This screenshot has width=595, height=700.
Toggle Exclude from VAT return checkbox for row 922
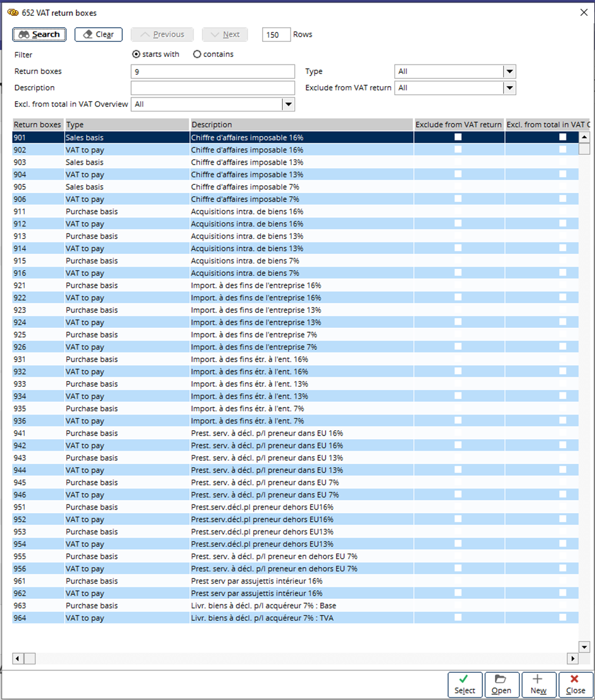[458, 297]
